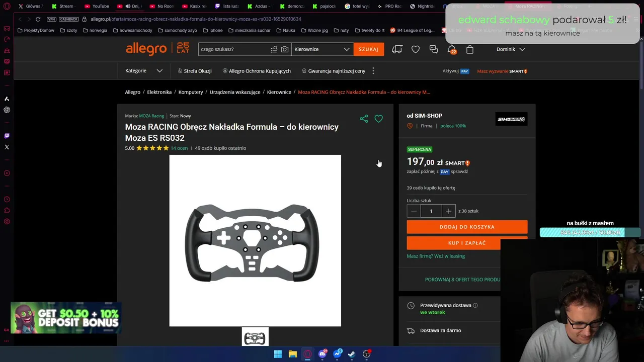Screen dimensions: 644x362
Task: Toggle the VPN badge in address bar
Action: (x=51, y=19)
